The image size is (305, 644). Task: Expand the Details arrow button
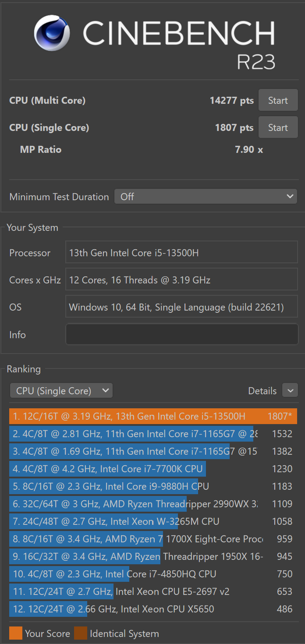290,390
